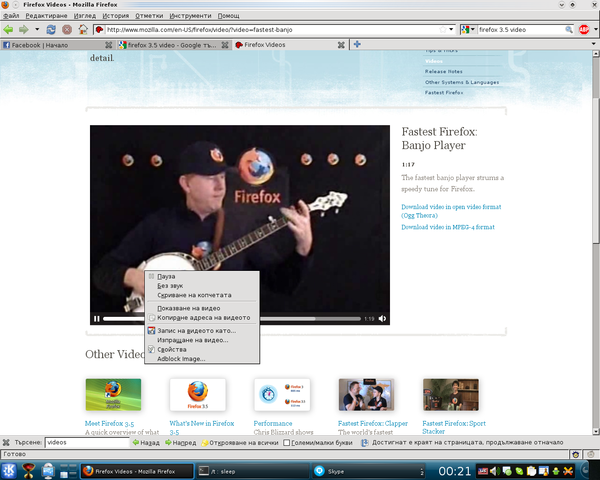Screen dimensions: 600x480
Task: Go back with the green Back arrow
Action: (8, 29)
